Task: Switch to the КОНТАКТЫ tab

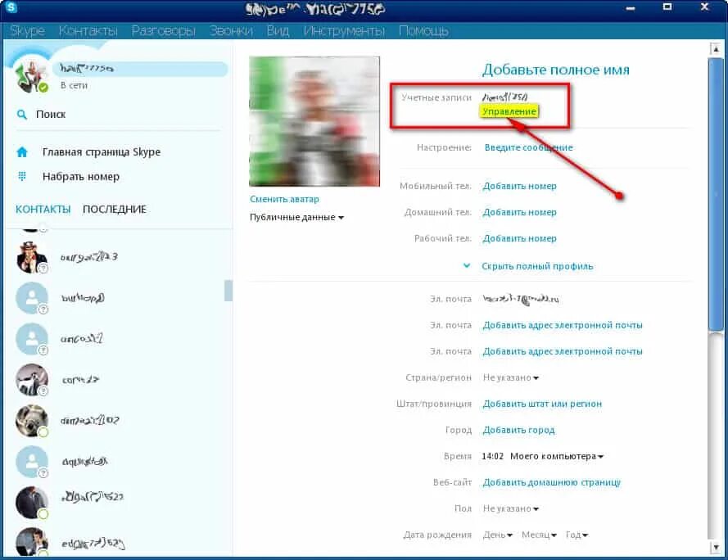Action: click(43, 210)
